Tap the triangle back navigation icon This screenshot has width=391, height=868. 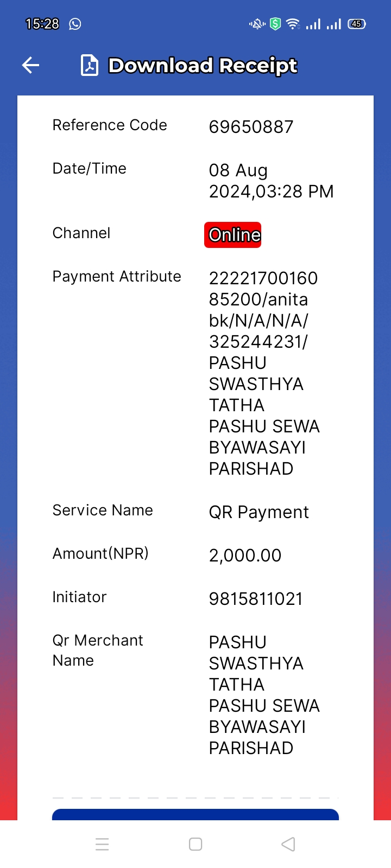coord(288,844)
